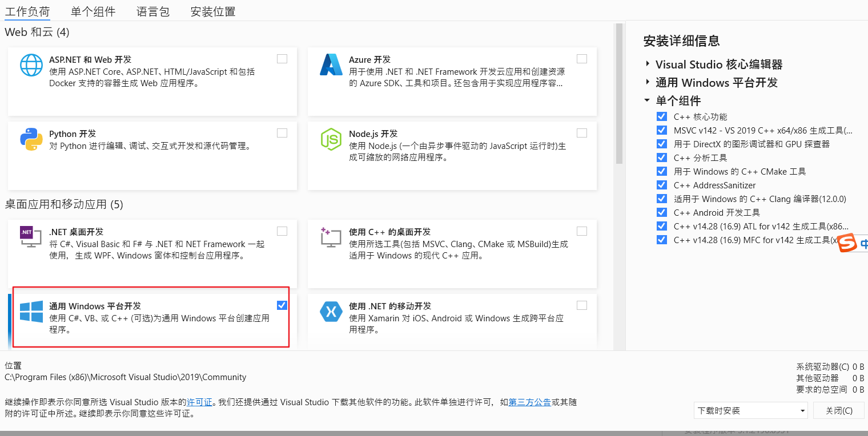Uncheck DirectX 图形调试器 component checkbox
Image resolution: width=868 pixels, height=436 pixels.
tap(662, 144)
